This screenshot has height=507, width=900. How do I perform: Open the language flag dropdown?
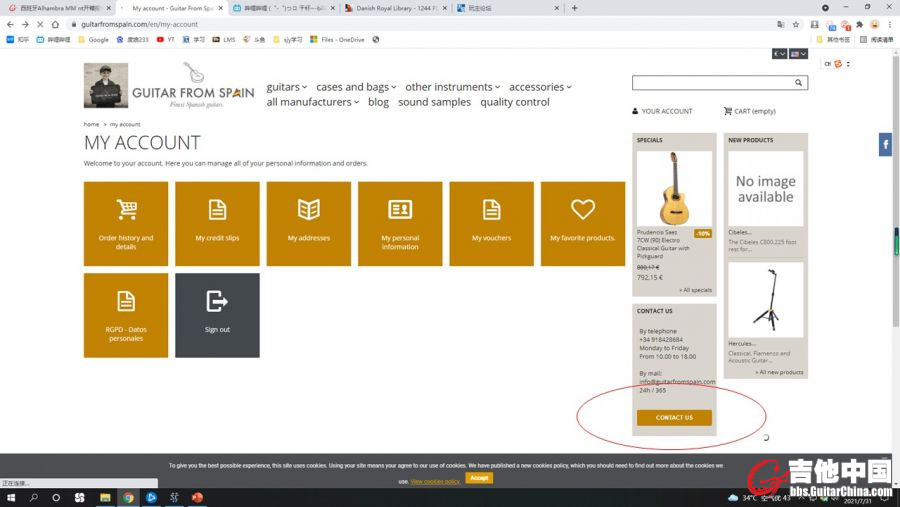(x=798, y=54)
